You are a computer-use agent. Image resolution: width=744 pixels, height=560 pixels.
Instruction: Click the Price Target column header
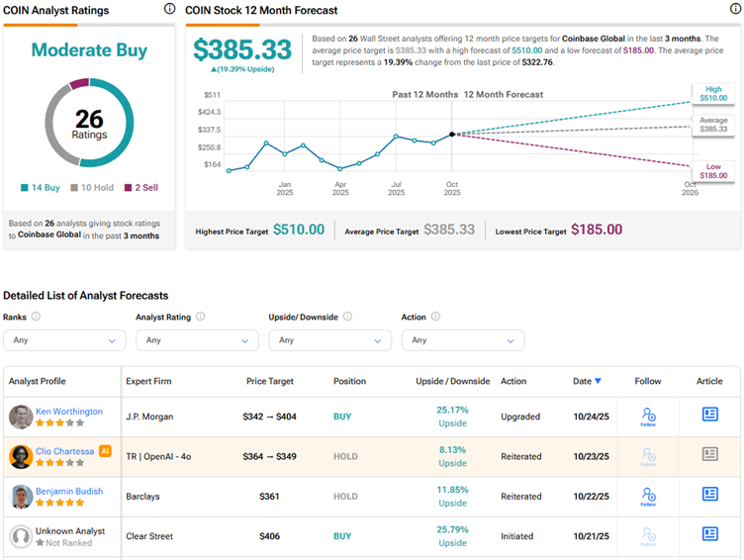pyautogui.click(x=269, y=381)
